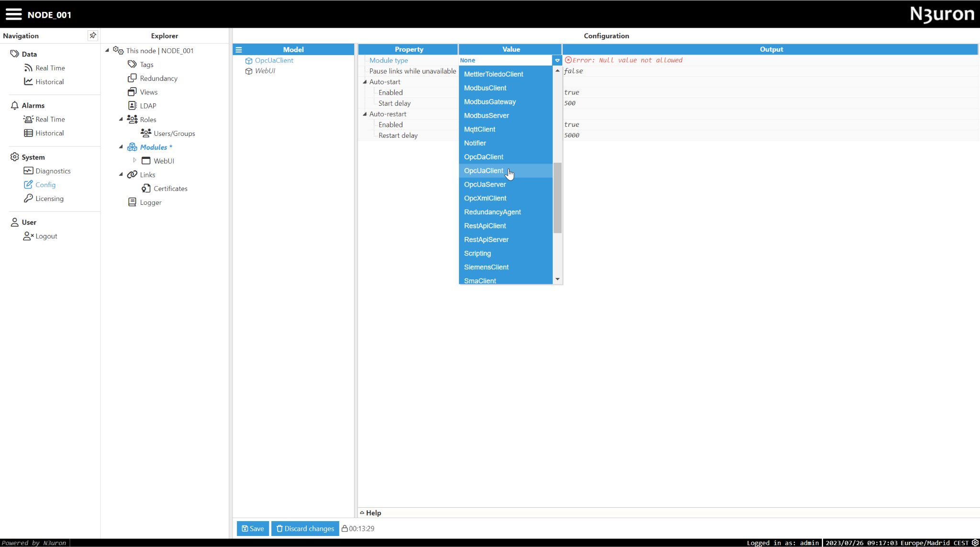Collapse the Links tree node
Viewport: 980px width, 547px height.
(x=121, y=174)
